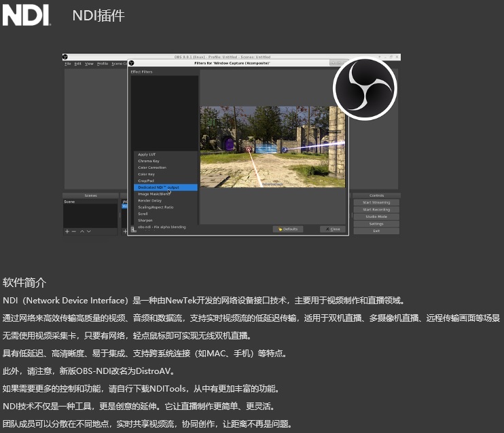Click the OBS icon in the main window title bar
504x433 pixels.
pyautogui.click(x=65, y=57)
